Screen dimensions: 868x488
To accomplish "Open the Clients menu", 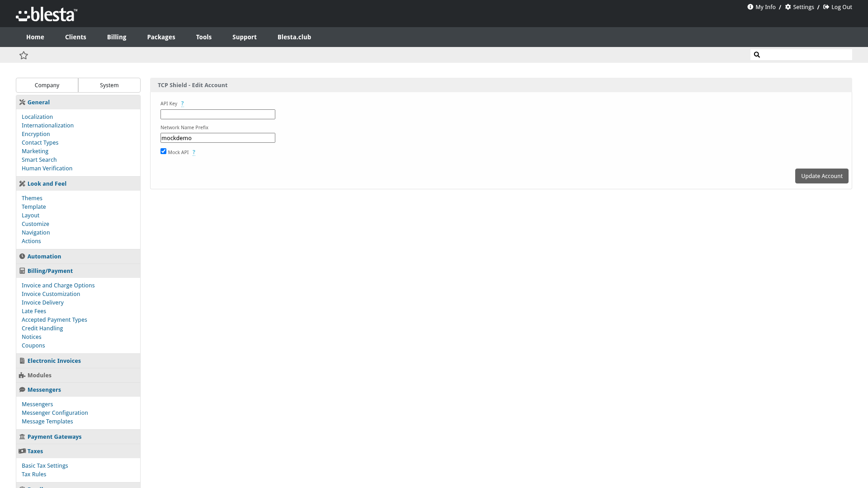I will pyautogui.click(x=75, y=37).
